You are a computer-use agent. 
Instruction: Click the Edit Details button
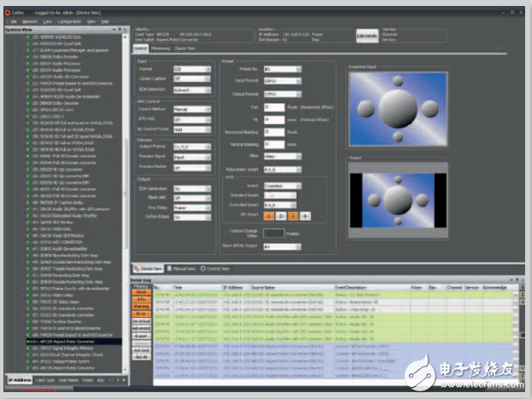tap(366, 35)
